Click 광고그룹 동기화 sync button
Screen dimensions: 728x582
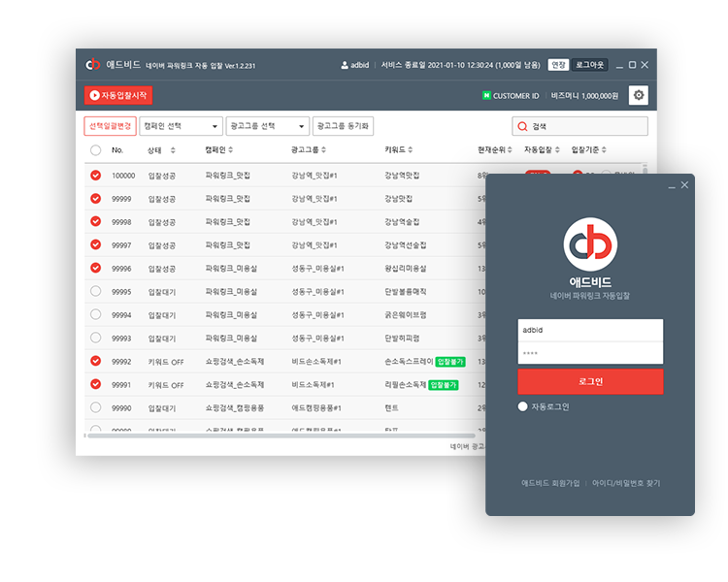point(343,126)
